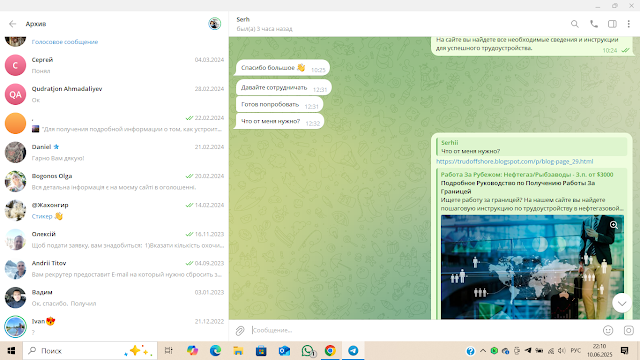Search within the Serh chat
Viewport: 640px width, 360px height.
point(575,24)
